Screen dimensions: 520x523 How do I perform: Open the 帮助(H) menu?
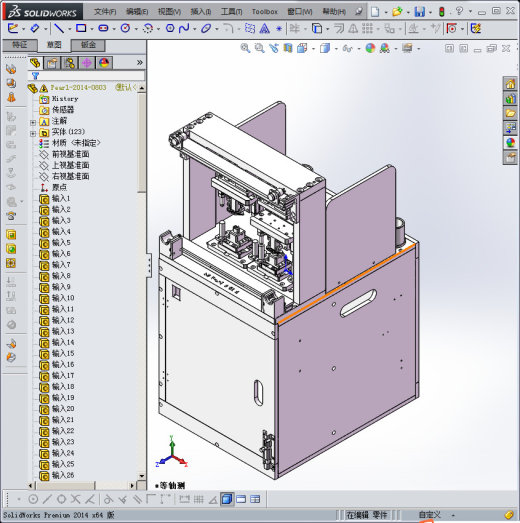(x=334, y=12)
